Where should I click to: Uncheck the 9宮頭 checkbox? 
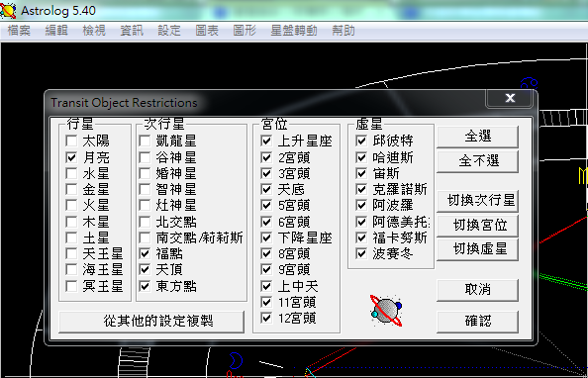[x=266, y=269]
